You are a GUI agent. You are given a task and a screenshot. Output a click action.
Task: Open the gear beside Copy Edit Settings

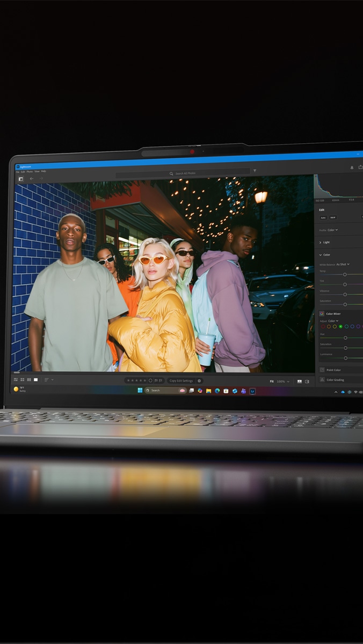click(199, 381)
